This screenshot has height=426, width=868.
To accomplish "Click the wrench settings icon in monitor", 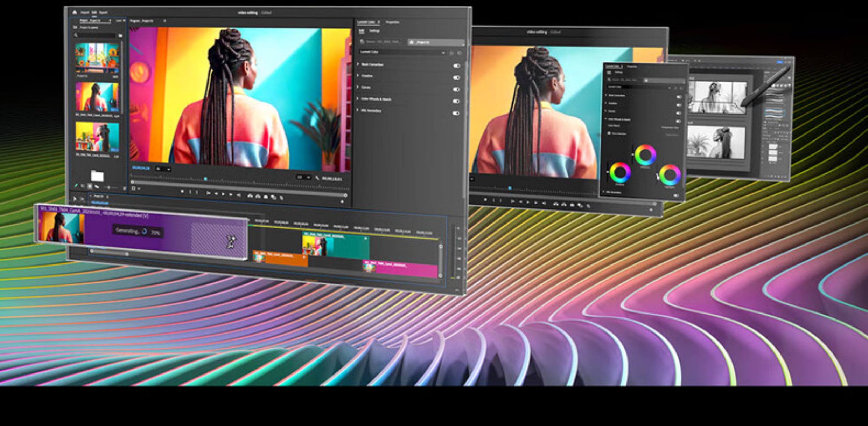I will coord(317,178).
